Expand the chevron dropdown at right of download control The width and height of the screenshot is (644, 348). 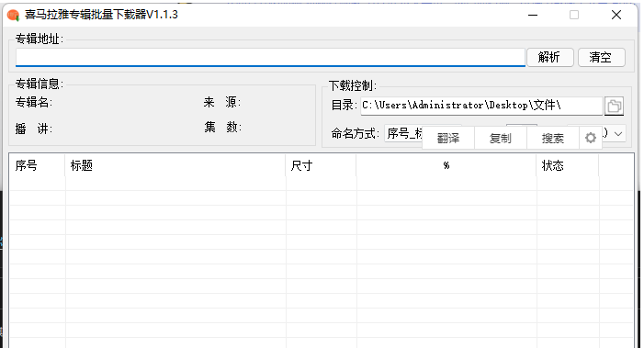tap(617, 133)
